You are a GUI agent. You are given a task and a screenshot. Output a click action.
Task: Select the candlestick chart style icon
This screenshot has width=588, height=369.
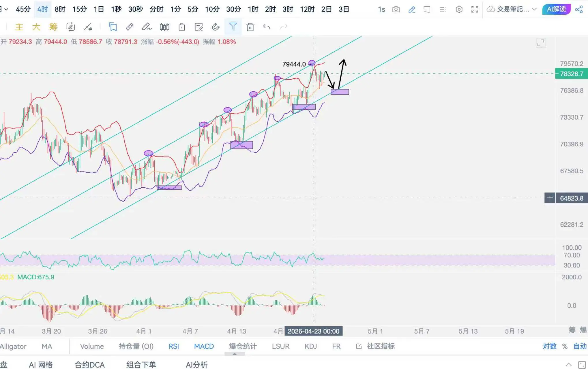point(164,27)
